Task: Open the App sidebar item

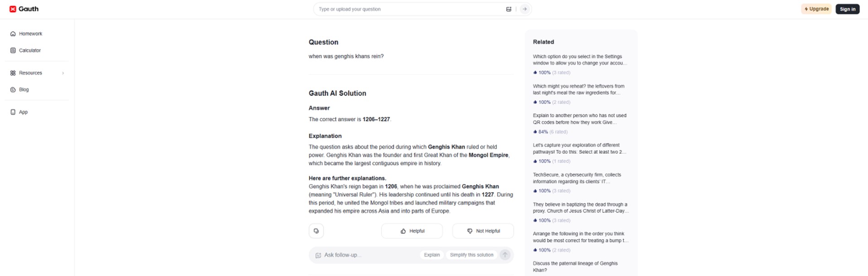Action: [x=23, y=112]
